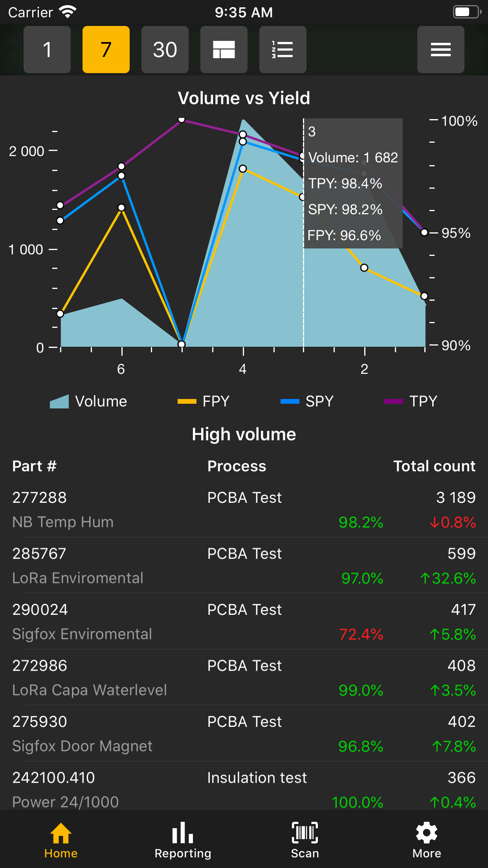The height and width of the screenshot is (868, 488).
Task: Toggle the SPY series in legend
Action: tap(307, 401)
